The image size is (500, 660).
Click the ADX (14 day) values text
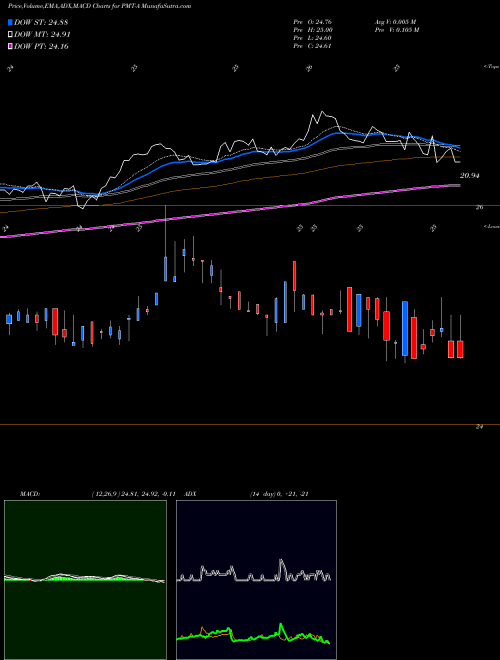(x=279, y=494)
